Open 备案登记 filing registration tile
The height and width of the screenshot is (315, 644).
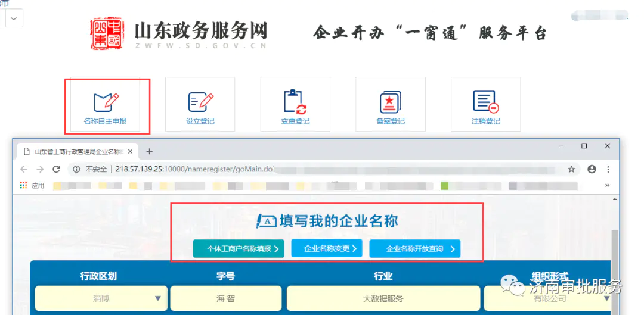click(x=391, y=104)
